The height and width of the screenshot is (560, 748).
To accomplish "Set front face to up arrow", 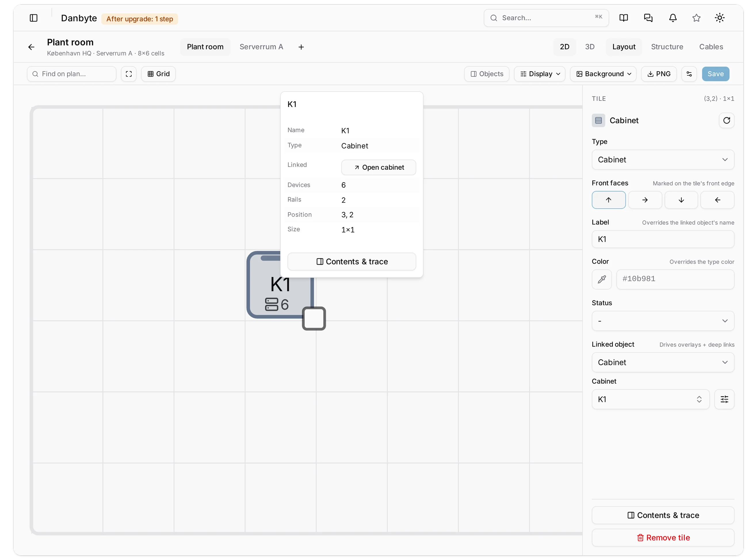I will 609,200.
